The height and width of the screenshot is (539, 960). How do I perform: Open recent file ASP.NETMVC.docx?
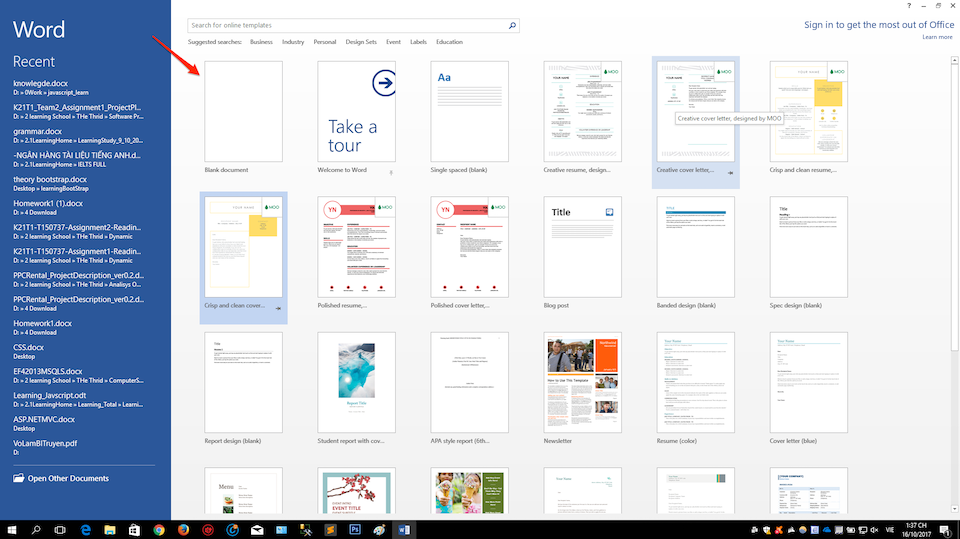click(44, 424)
